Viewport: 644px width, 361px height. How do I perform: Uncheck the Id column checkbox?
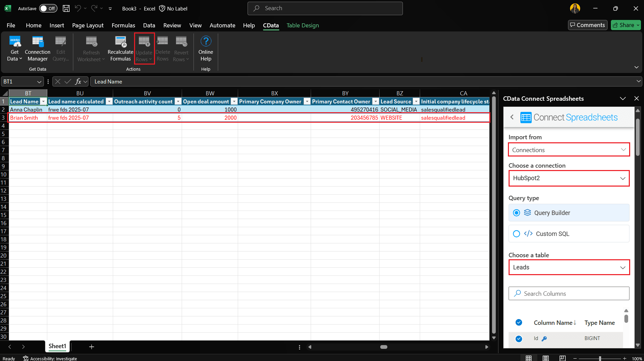tap(519, 338)
